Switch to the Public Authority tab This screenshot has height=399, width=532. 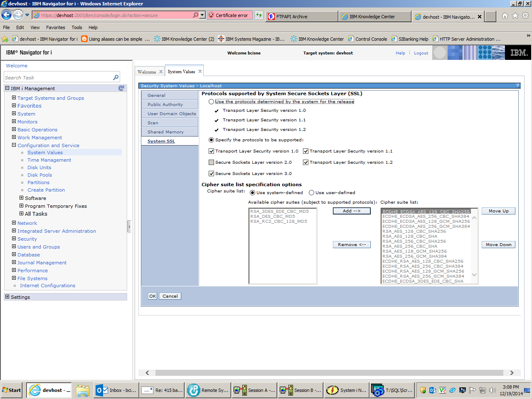click(x=170, y=105)
